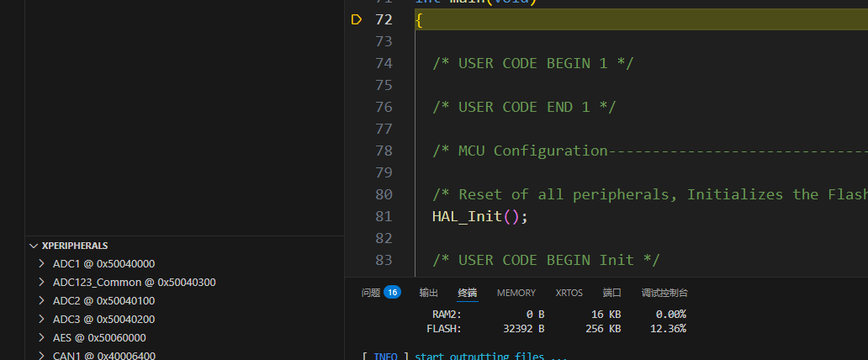The height and width of the screenshot is (360, 868).
Task: Select CAN1 @ 0x40006400 peripheral
Action: point(103,356)
